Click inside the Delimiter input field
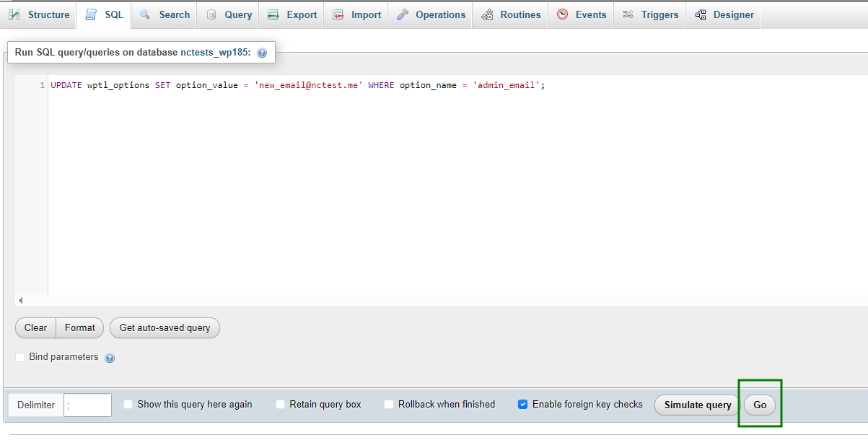The height and width of the screenshot is (440, 868). click(87, 405)
